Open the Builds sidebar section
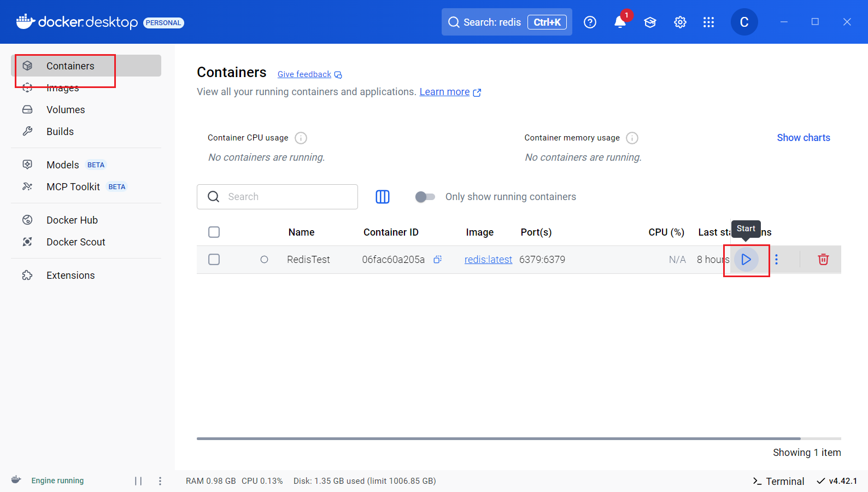The image size is (868, 492). pyautogui.click(x=86, y=131)
